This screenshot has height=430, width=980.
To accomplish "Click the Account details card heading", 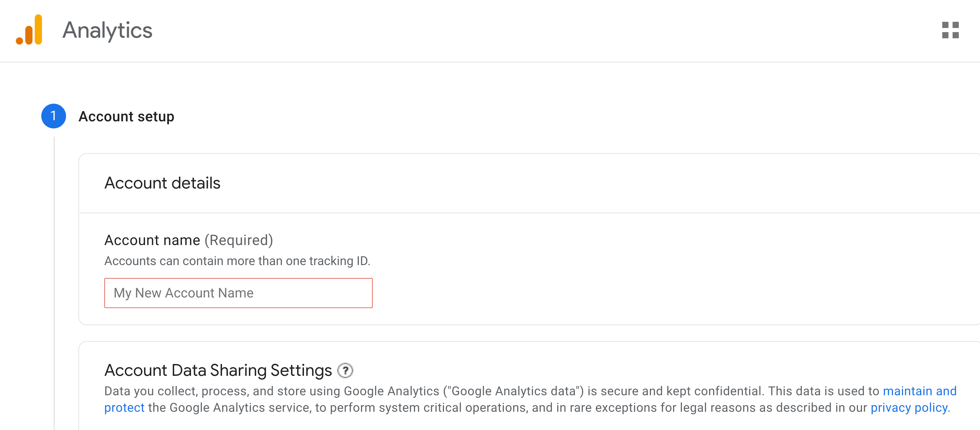I will 162,183.
